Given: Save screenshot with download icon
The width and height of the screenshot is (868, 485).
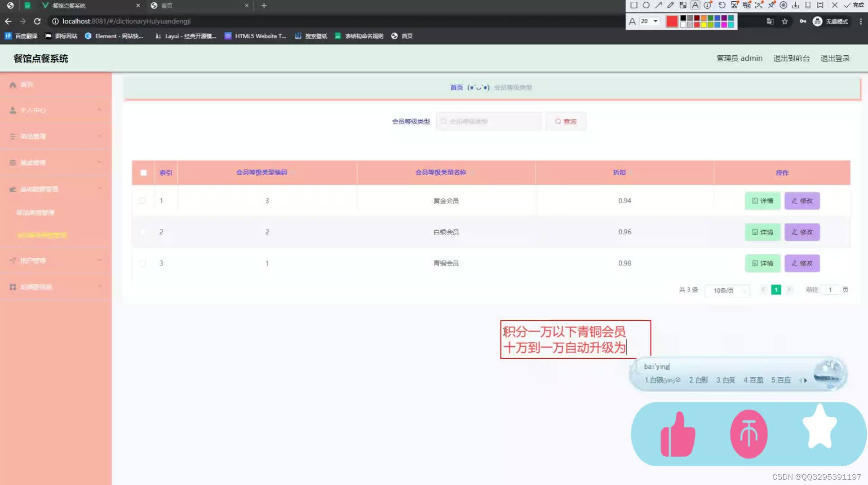Looking at the screenshot, I should tap(795, 5).
